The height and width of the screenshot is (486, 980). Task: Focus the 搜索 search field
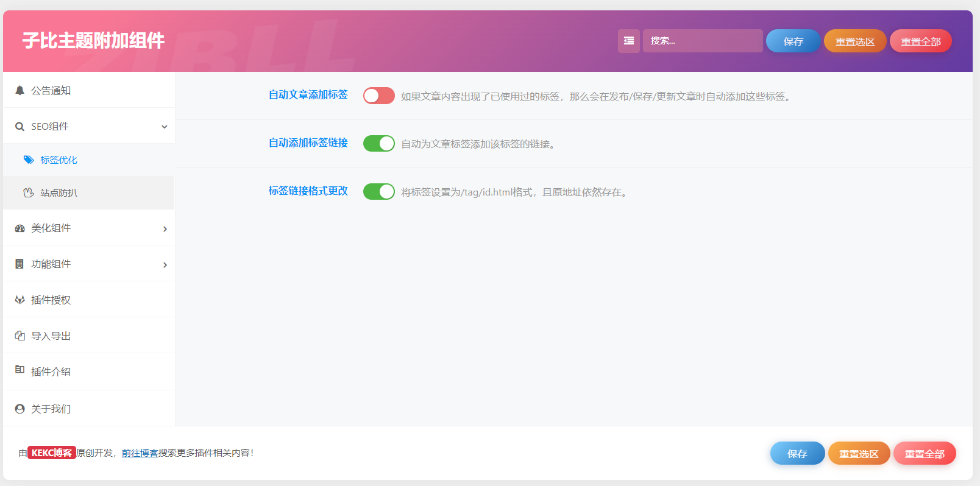pyautogui.click(x=703, y=41)
